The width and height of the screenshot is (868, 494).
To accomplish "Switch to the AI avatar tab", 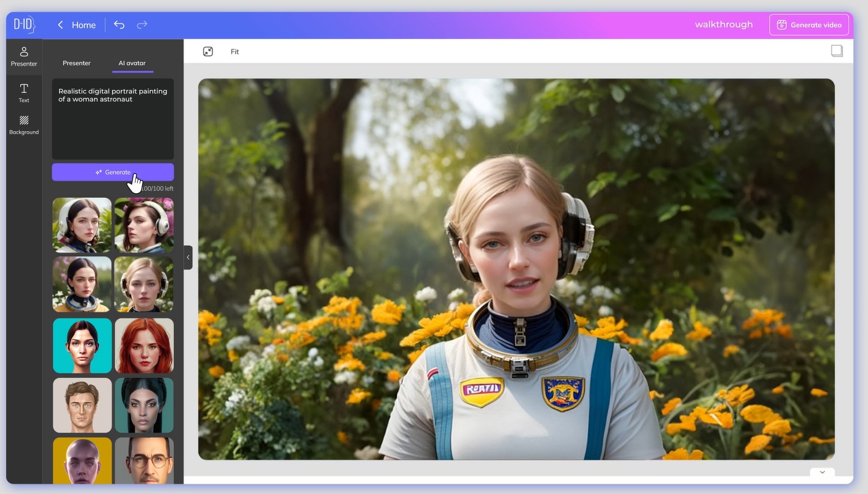I will (x=132, y=63).
